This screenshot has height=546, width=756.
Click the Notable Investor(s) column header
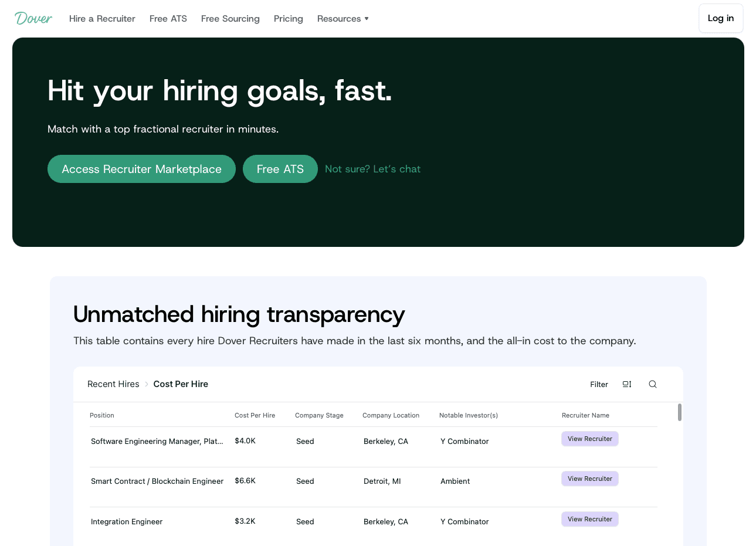pyautogui.click(x=469, y=415)
